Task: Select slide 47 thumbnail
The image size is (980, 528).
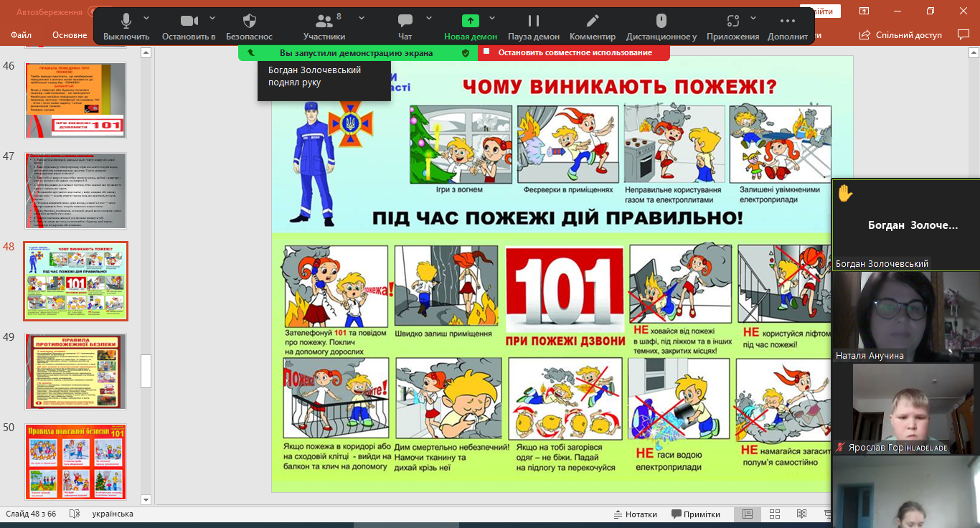Action: (x=76, y=191)
